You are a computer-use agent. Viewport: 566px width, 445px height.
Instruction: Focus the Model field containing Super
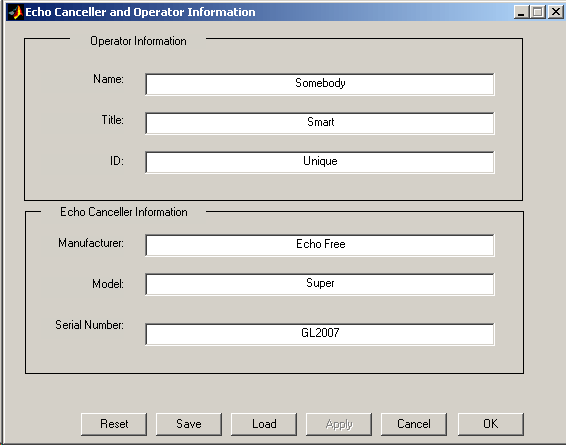320,284
